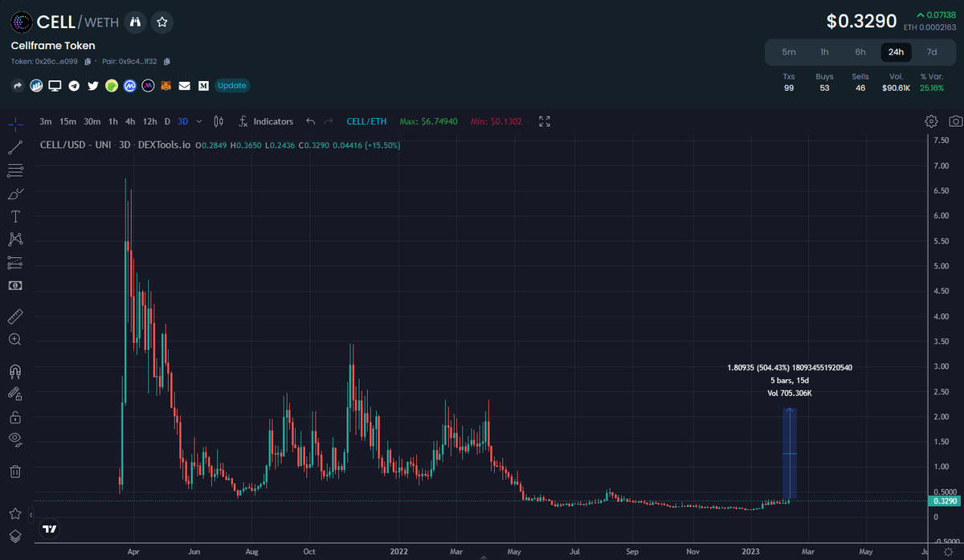The image size is (964, 560).
Task: Open the Twitter link icon
Action: (92, 85)
